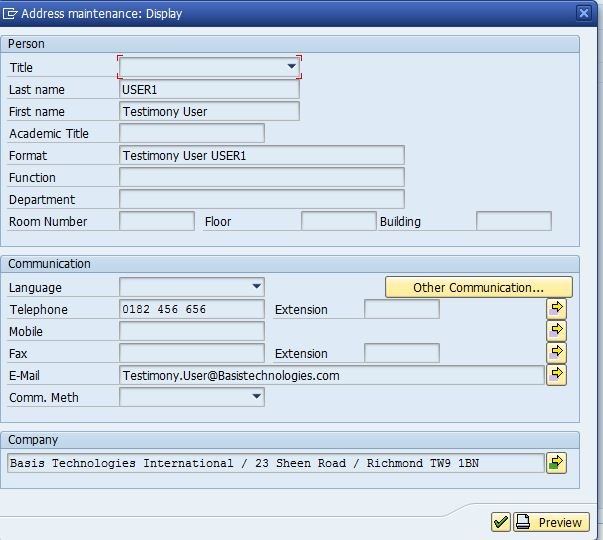Expand the Language dropdown
603x540 pixels.
click(257, 286)
